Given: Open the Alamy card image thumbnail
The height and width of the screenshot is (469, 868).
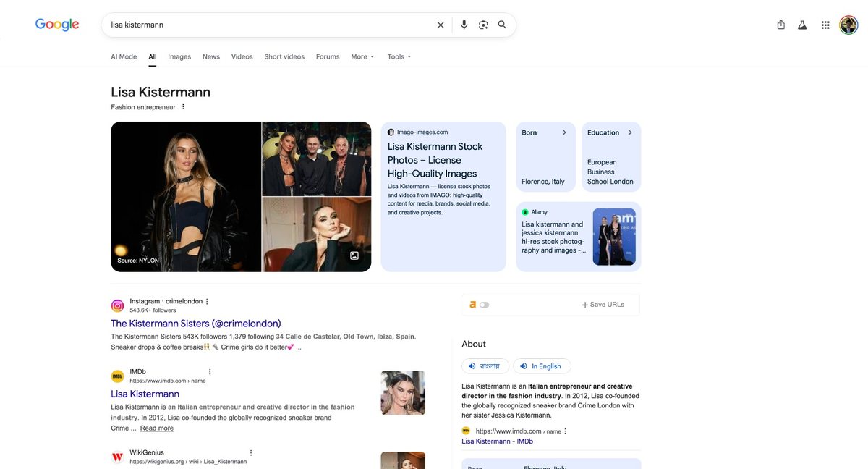Looking at the screenshot, I should click(614, 237).
